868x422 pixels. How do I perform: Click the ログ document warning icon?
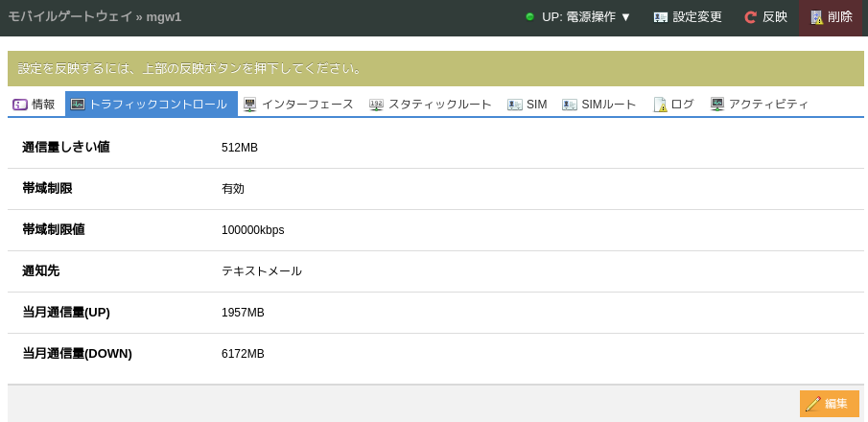point(660,105)
